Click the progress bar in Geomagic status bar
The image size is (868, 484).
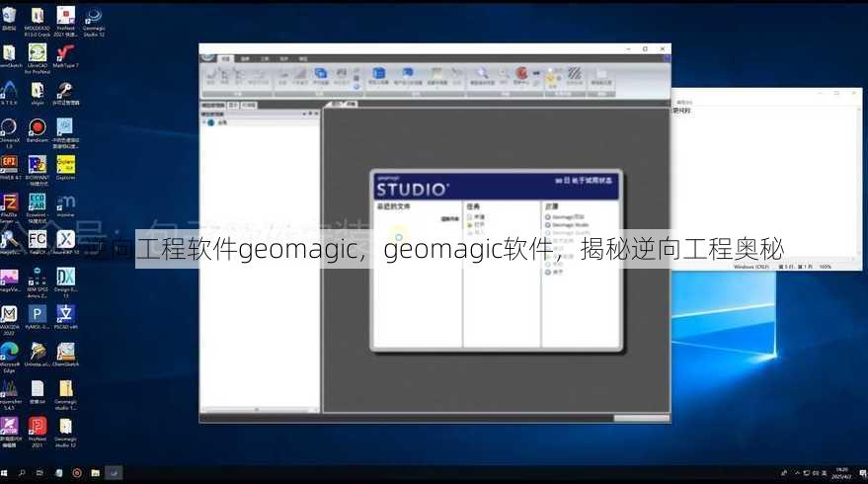641,418
